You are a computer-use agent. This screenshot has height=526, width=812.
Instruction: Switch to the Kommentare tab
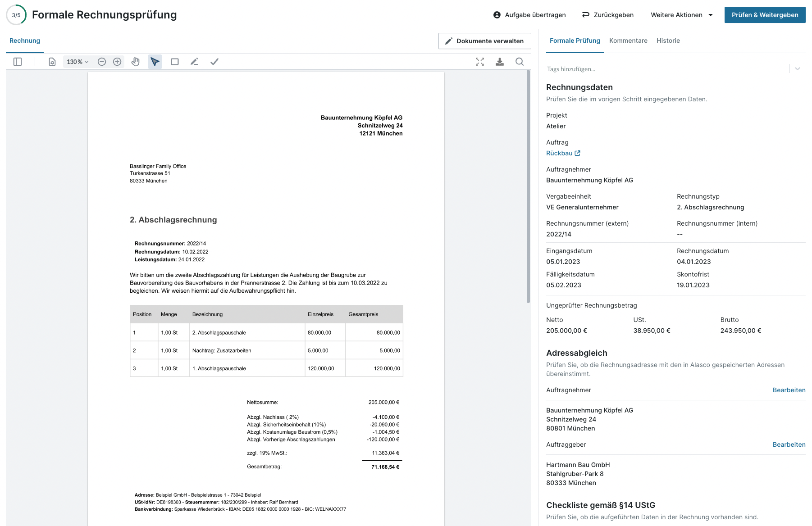628,41
